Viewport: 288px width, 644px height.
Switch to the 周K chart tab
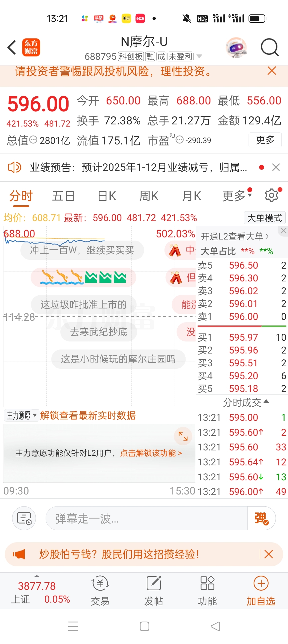[x=149, y=196]
